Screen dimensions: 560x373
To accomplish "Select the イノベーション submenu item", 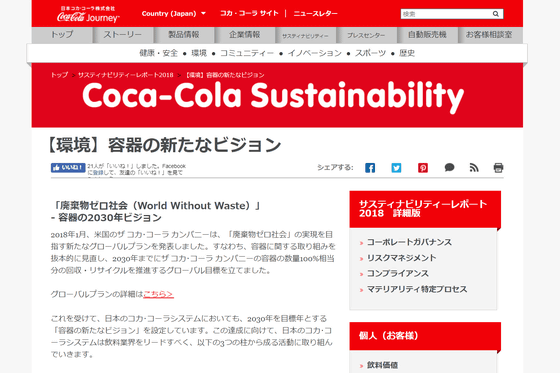I will pyautogui.click(x=315, y=53).
